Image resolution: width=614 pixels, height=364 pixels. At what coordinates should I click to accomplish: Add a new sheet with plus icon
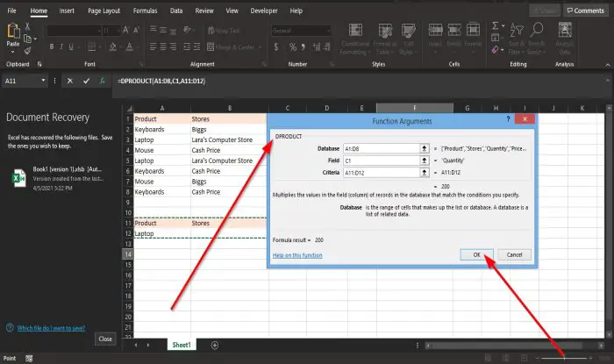pos(215,346)
